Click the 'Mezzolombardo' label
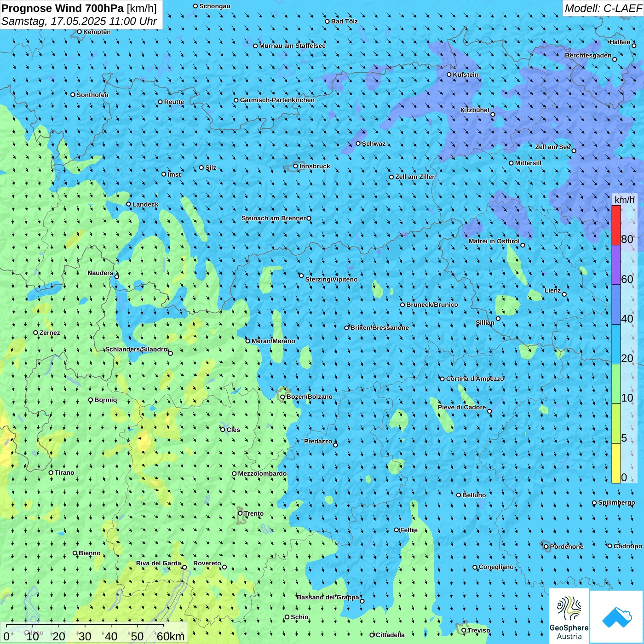This screenshot has height=644, width=644. 262,473
